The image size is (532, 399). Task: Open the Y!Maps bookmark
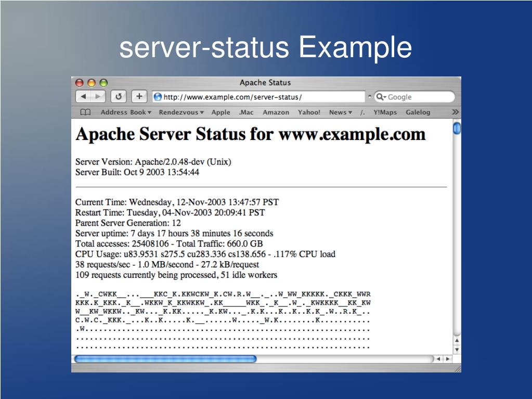click(x=385, y=112)
